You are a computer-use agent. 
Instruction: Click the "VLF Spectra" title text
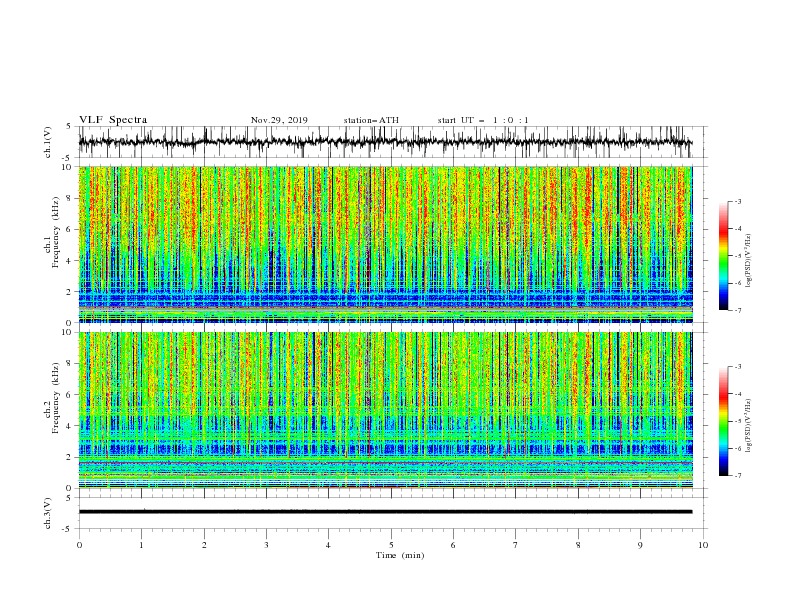coord(113,120)
